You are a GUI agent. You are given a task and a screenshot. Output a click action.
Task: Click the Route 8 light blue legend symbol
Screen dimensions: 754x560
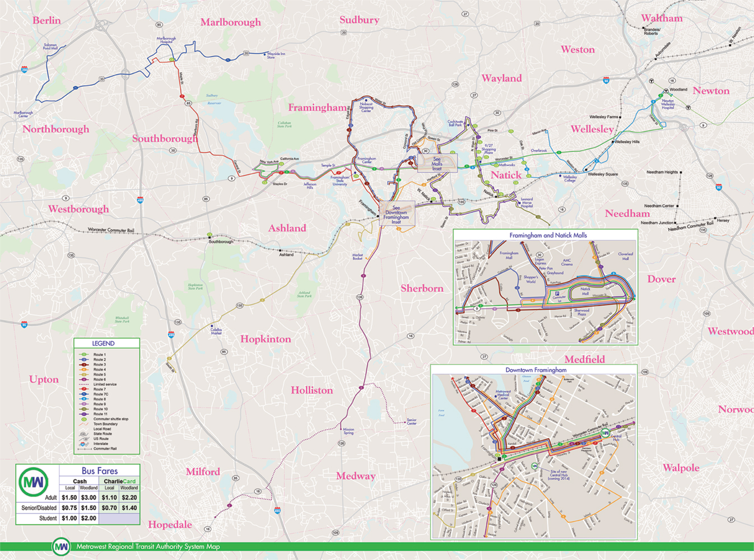[83, 399]
